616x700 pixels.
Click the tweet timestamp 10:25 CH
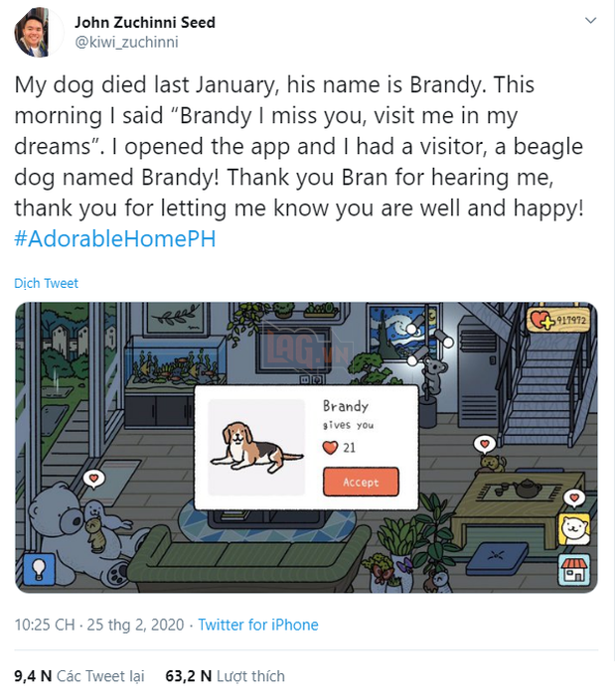[x=45, y=625]
